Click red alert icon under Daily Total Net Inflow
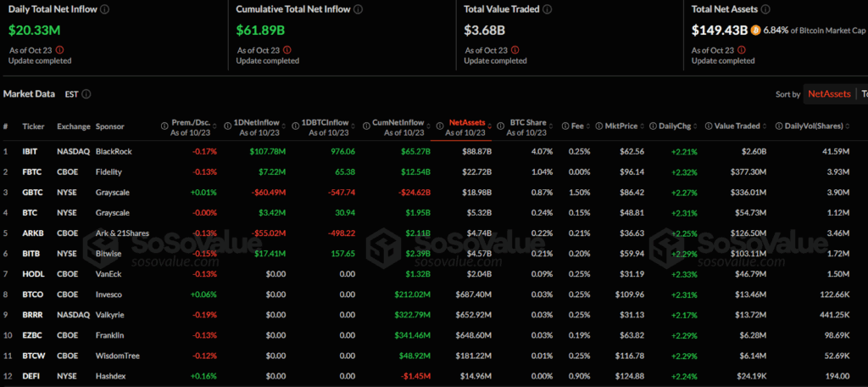Screen dimensions: 868x387 [x=59, y=50]
